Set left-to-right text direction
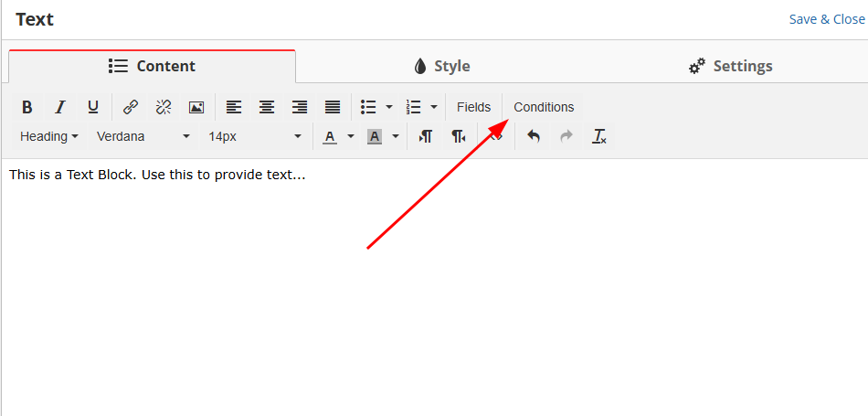 click(x=425, y=136)
